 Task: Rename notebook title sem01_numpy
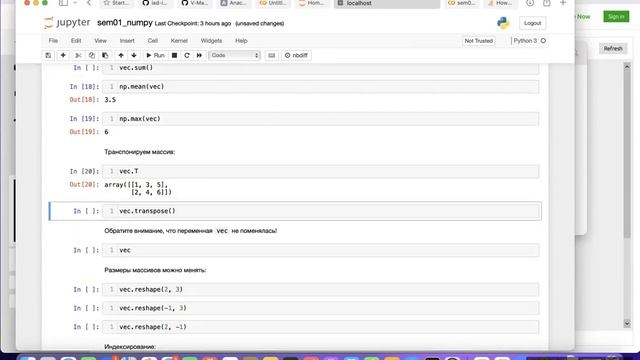(x=125, y=23)
